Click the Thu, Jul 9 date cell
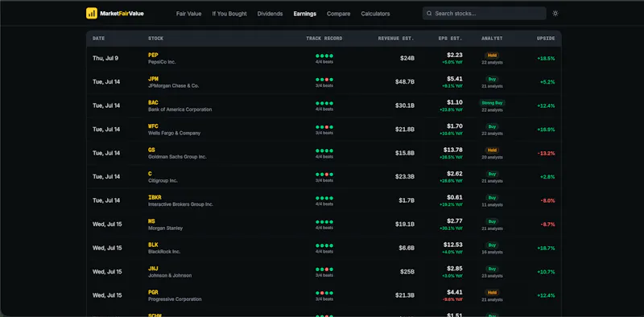Viewport: 644px width, 317px height. click(x=105, y=58)
